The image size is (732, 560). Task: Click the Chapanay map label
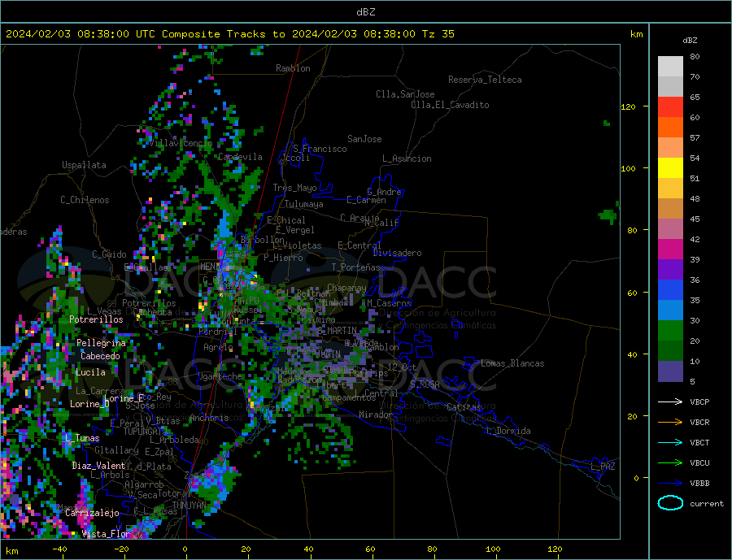click(346, 288)
